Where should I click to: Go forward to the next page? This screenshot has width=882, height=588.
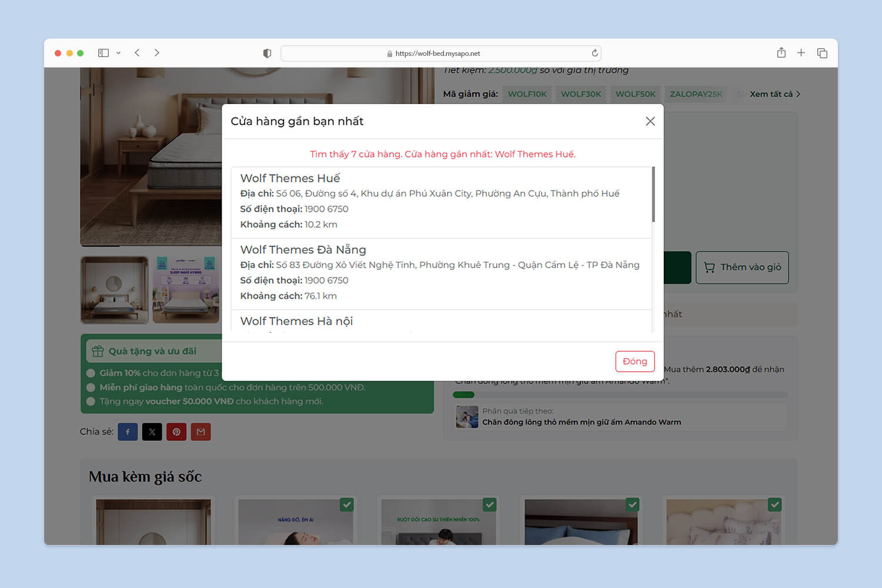(156, 53)
